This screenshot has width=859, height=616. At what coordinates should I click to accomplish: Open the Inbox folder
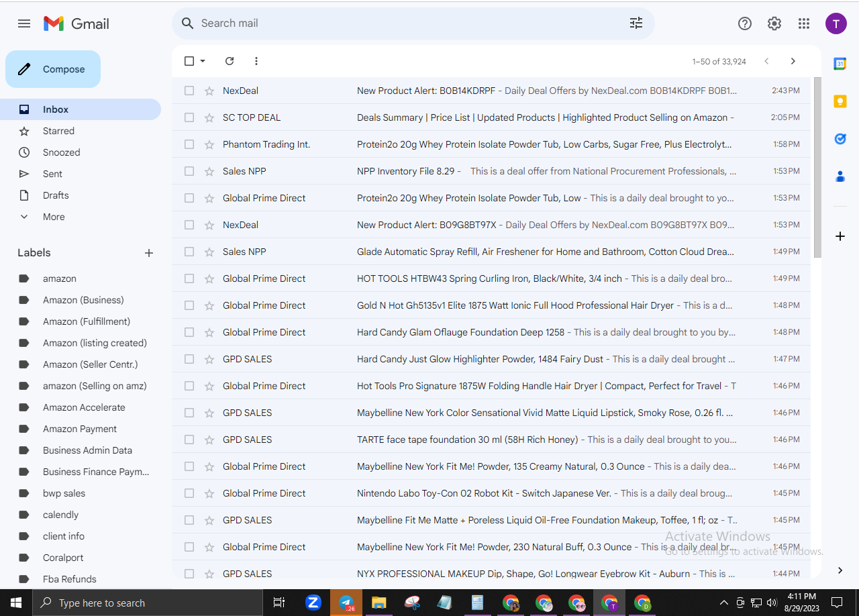click(x=81, y=109)
